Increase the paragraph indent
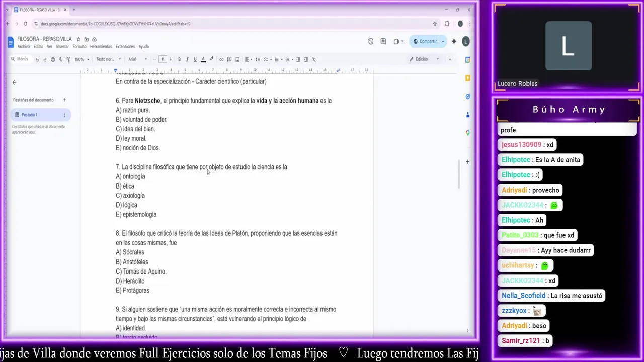This screenshot has width=644, height=362. [306, 59]
